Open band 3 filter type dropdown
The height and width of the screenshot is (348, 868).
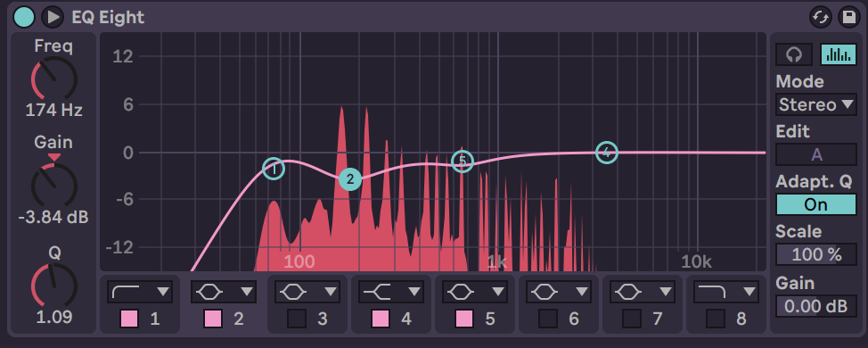[307, 292]
